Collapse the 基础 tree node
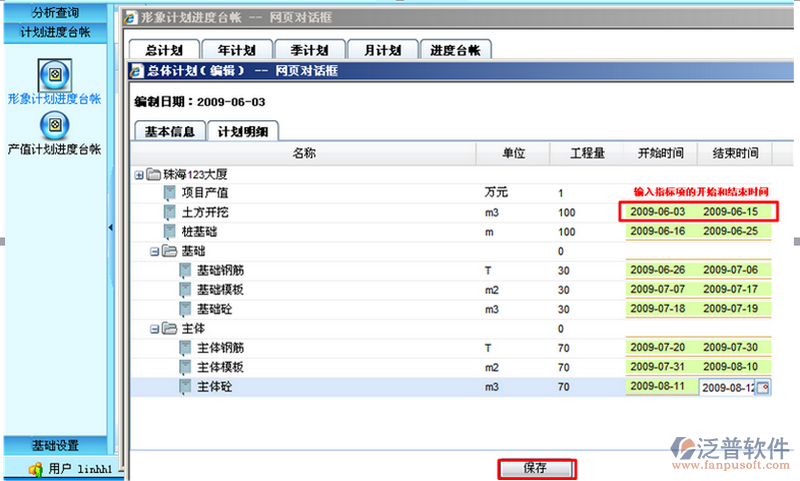The height and width of the screenshot is (481, 800). point(154,251)
